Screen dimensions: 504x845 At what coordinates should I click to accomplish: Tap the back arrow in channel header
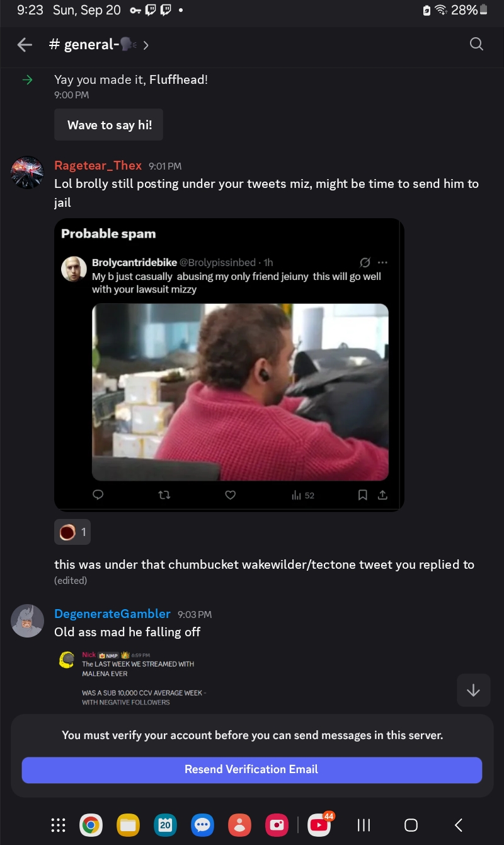[x=25, y=44]
